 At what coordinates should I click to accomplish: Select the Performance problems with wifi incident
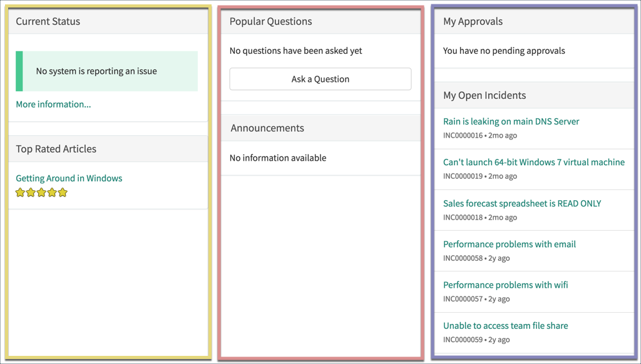[505, 285]
